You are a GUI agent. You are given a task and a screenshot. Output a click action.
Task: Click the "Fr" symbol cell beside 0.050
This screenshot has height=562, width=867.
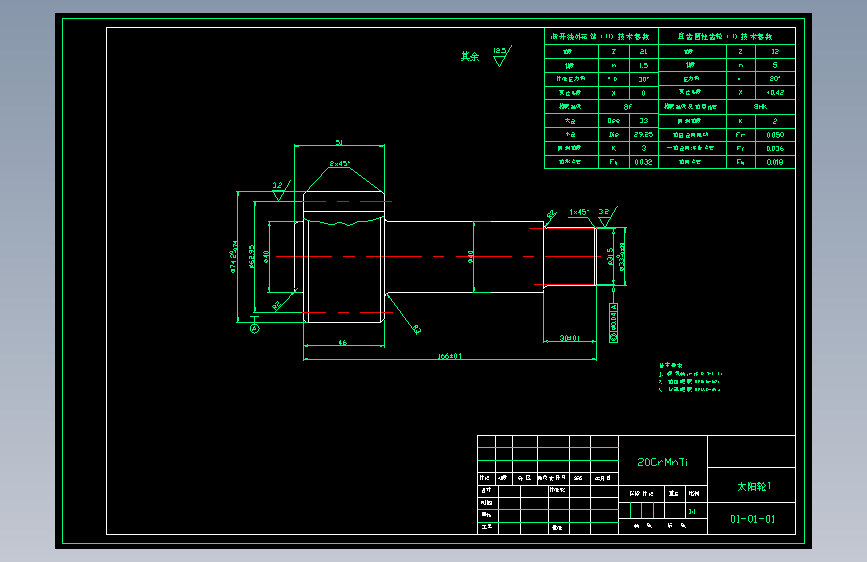pos(740,134)
